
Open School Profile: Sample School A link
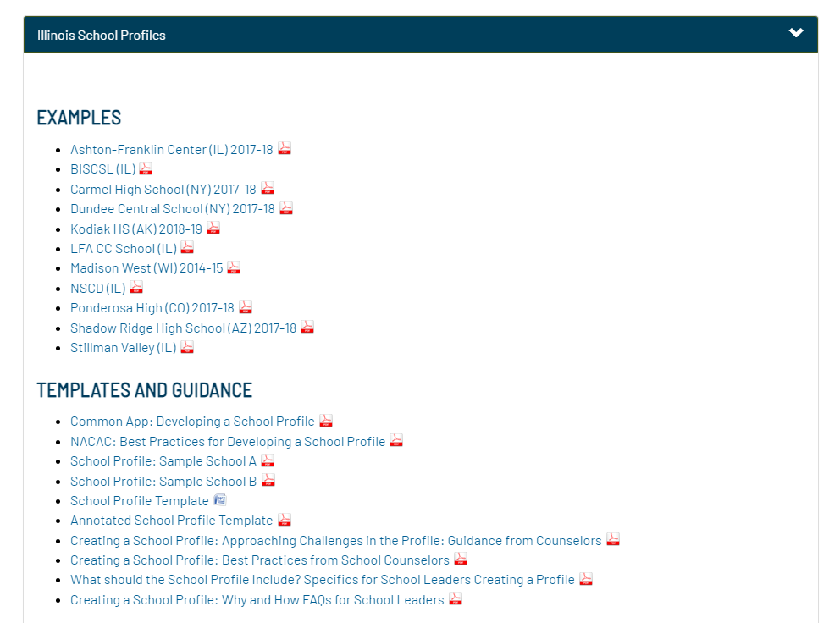click(x=163, y=461)
